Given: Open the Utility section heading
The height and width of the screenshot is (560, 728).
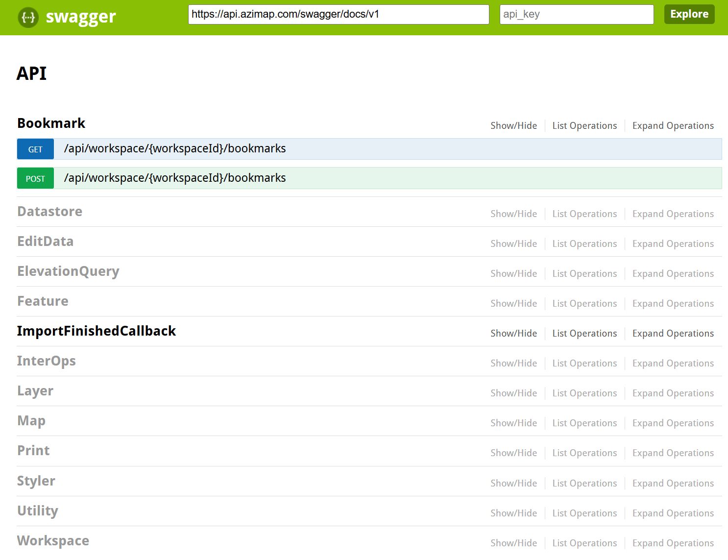Looking at the screenshot, I should [38, 511].
